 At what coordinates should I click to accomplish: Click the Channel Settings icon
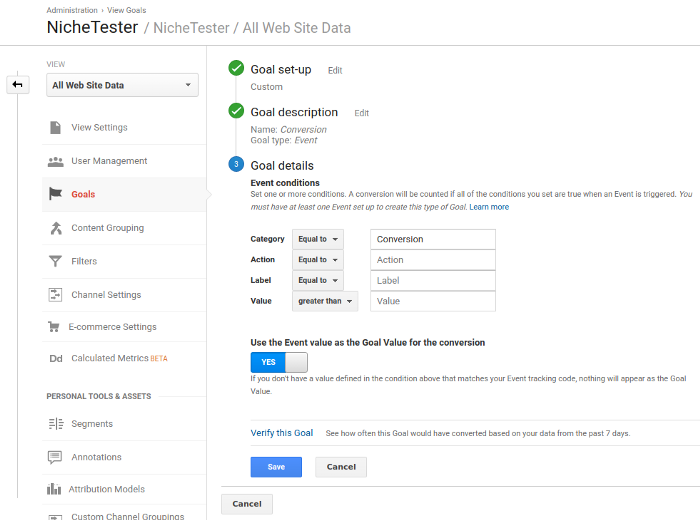(55, 295)
